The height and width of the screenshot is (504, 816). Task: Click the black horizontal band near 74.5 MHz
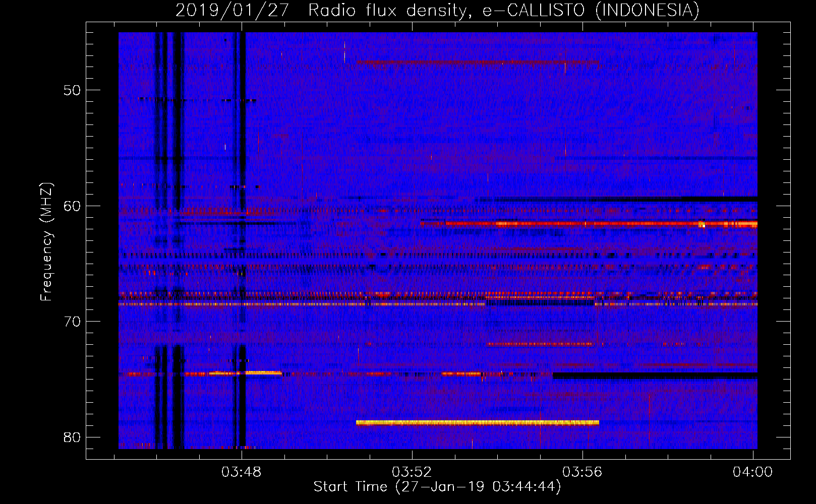tap(655, 376)
